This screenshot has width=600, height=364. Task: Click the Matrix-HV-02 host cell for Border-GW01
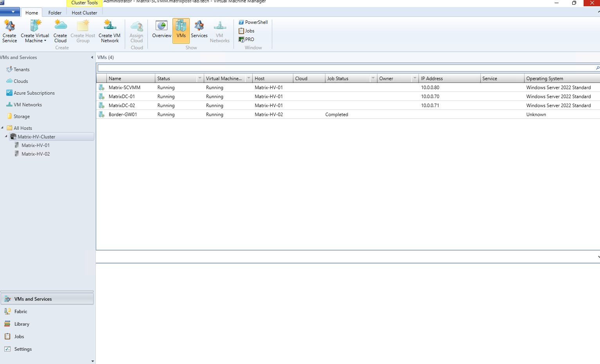point(269,115)
